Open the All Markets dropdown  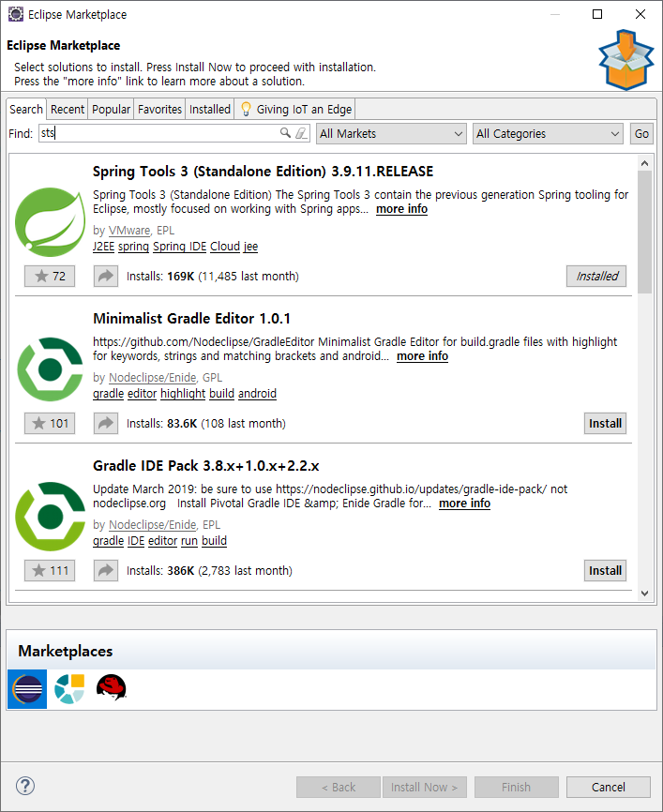[x=391, y=133]
